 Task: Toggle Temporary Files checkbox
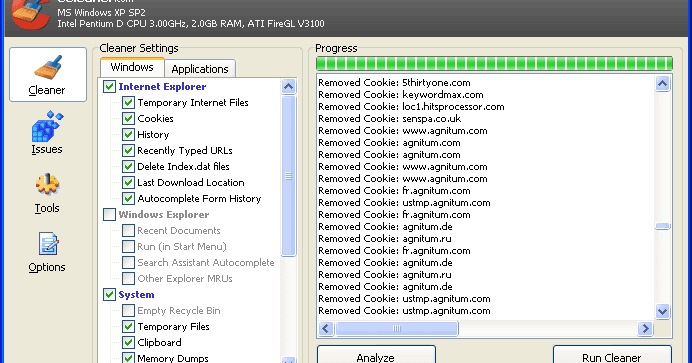click(128, 326)
